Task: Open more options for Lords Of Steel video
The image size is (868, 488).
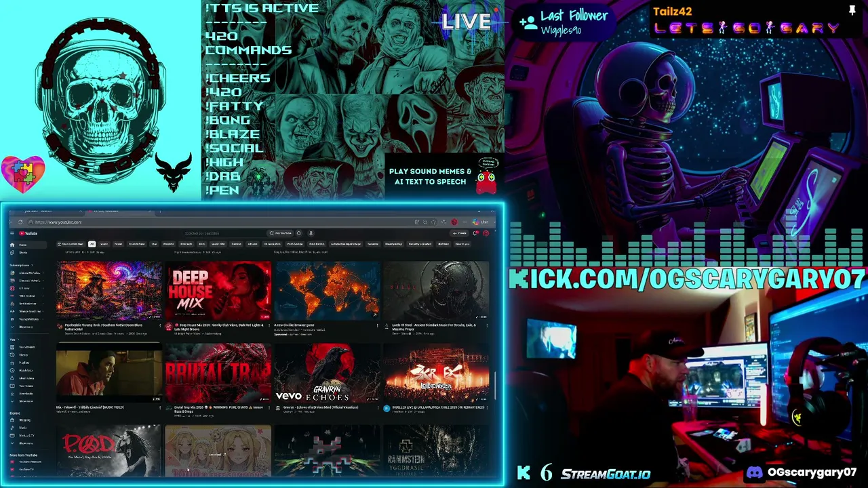Action: click(x=487, y=326)
